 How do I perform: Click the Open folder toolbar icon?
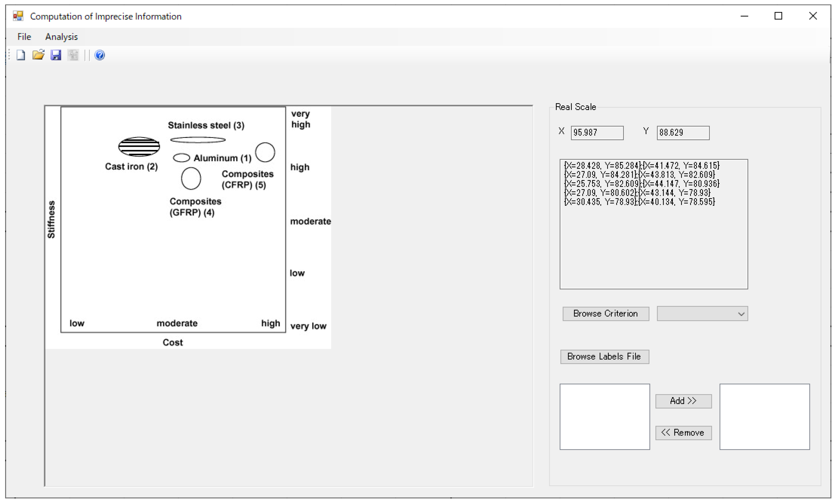click(38, 55)
